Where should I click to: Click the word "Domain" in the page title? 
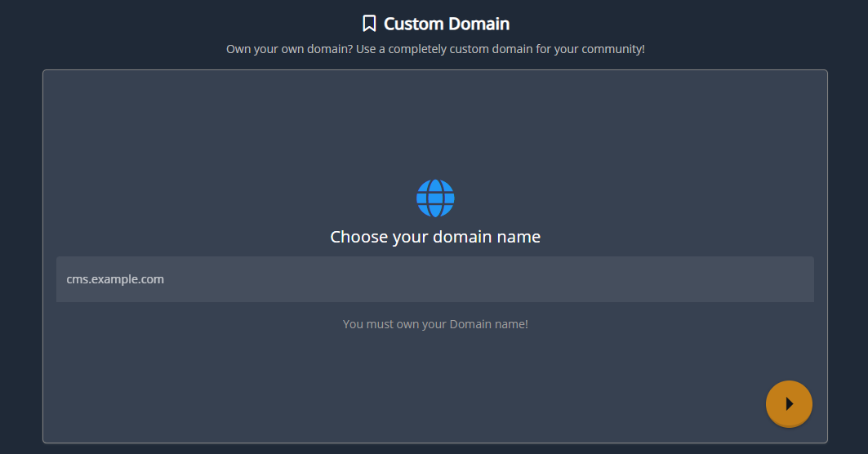(479, 24)
